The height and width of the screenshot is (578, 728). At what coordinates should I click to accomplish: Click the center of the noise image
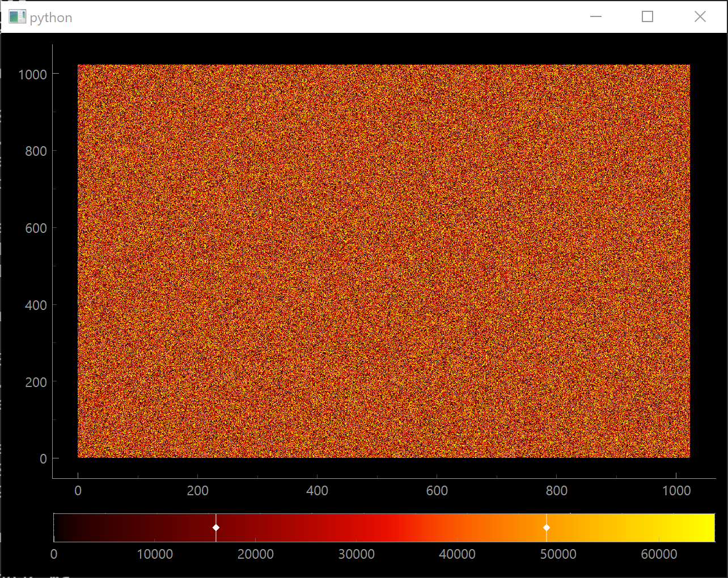(x=383, y=261)
